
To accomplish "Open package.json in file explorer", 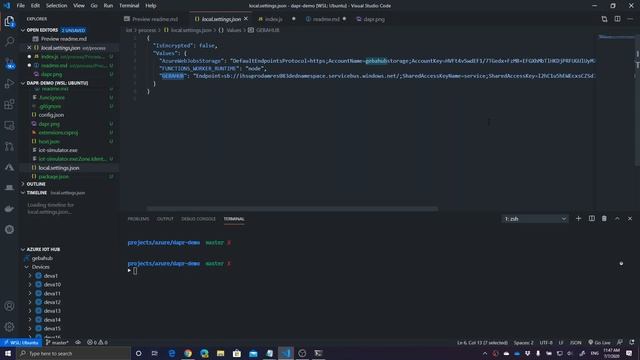I will point(53,177).
